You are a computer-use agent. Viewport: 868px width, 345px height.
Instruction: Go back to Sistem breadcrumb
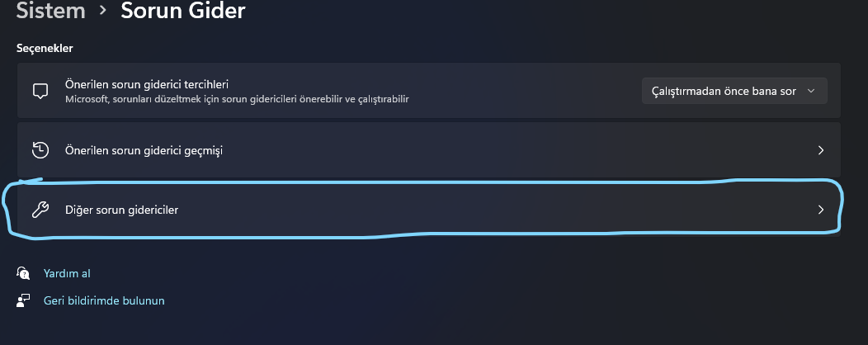click(50, 12)
